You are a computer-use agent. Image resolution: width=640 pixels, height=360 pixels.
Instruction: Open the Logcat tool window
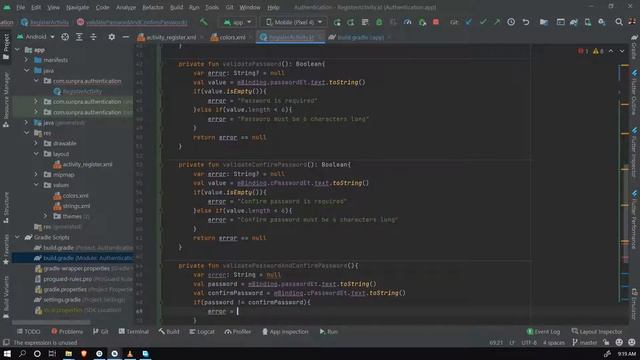click(x=202, y=331)
